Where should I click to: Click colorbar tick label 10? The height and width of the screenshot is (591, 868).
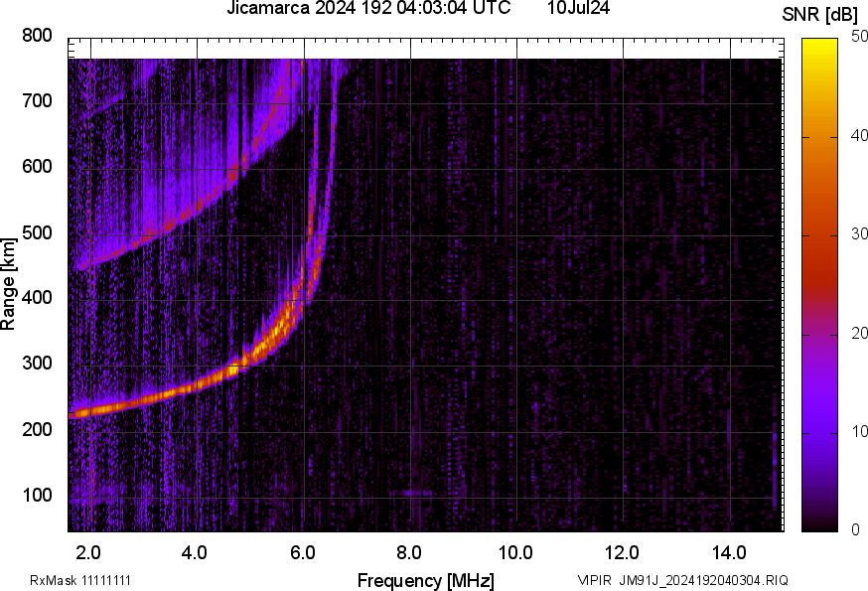coord(859,432)
